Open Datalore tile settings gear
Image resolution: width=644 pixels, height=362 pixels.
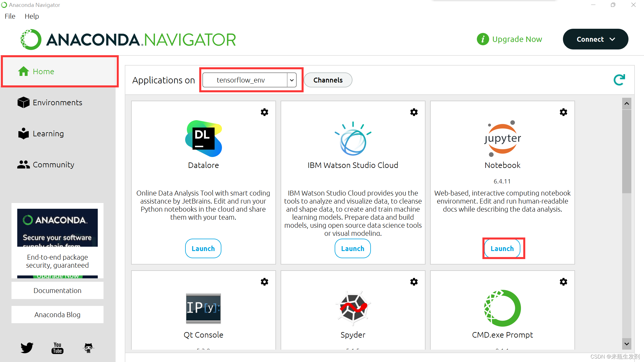point(264,112)
